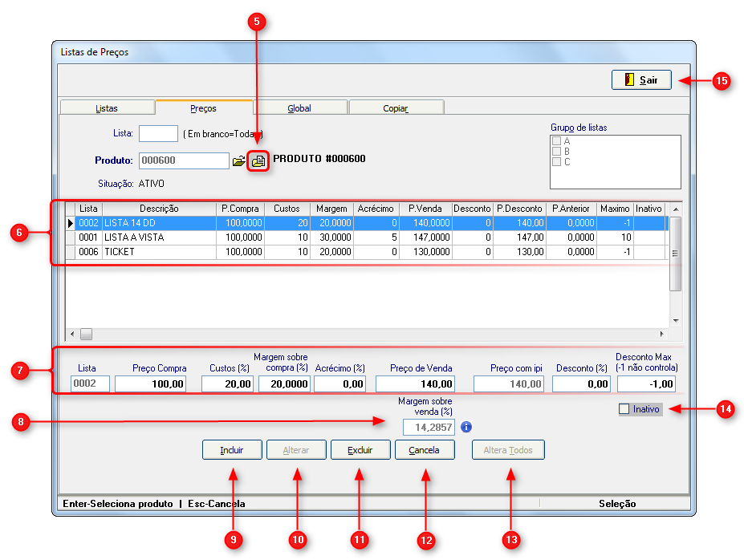Click the Excluir button
This screenshot has height=560, width=744.
click(x=360, y=450)
